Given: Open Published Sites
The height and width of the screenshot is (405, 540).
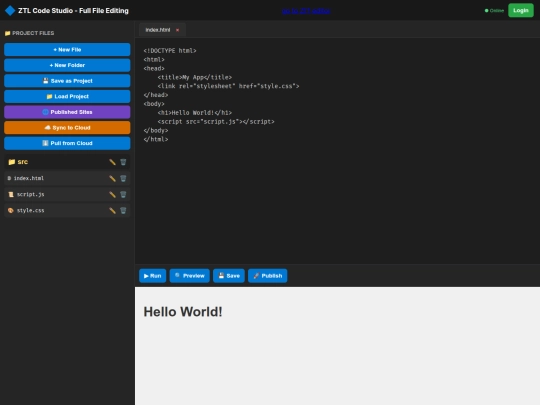Looking at the screenshot, I should [67, 112].
